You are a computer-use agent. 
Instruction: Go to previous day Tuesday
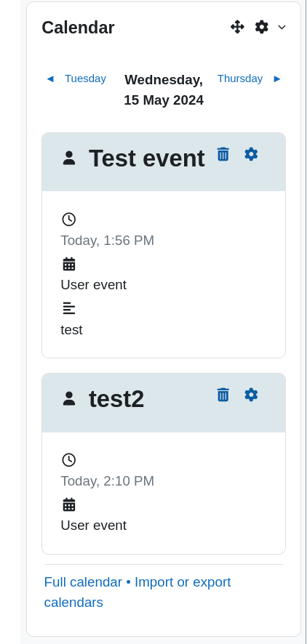tap(76, 79)
